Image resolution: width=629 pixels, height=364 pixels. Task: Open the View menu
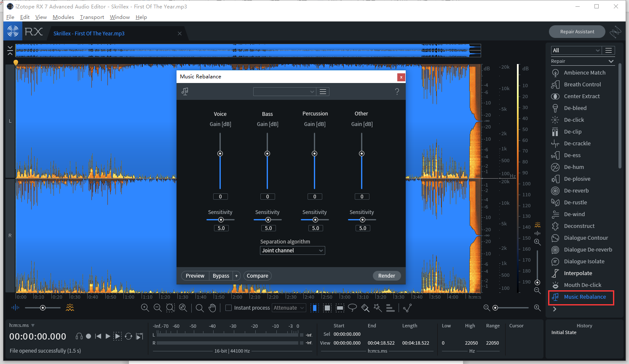click(41, 17)
